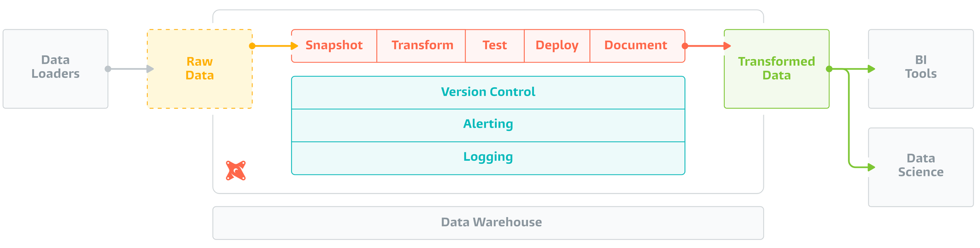Click the Alerting row

click(x=488, y=125)
